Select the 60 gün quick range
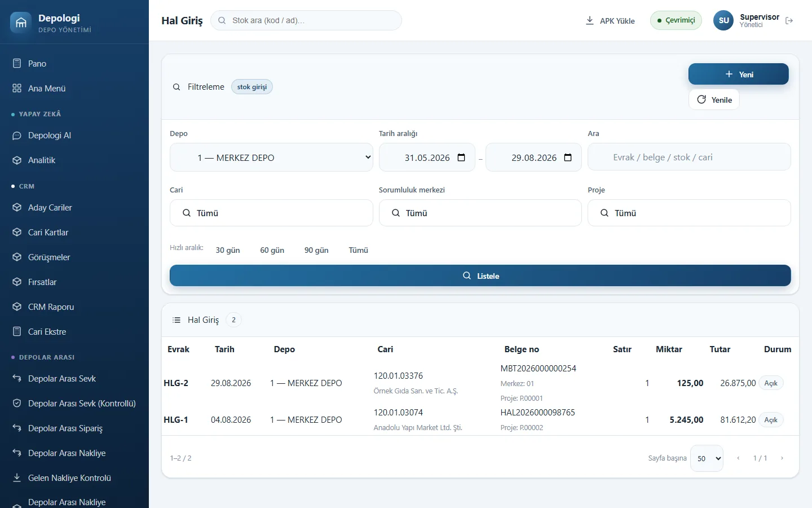Image resolution: width=812 pixels, height=508 pixels. (272, 250)
